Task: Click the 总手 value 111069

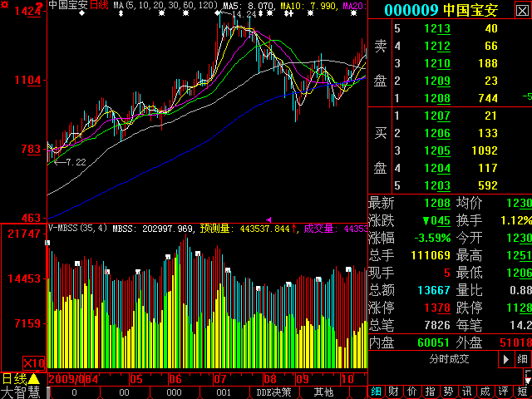Action: [x=431, y=255]
